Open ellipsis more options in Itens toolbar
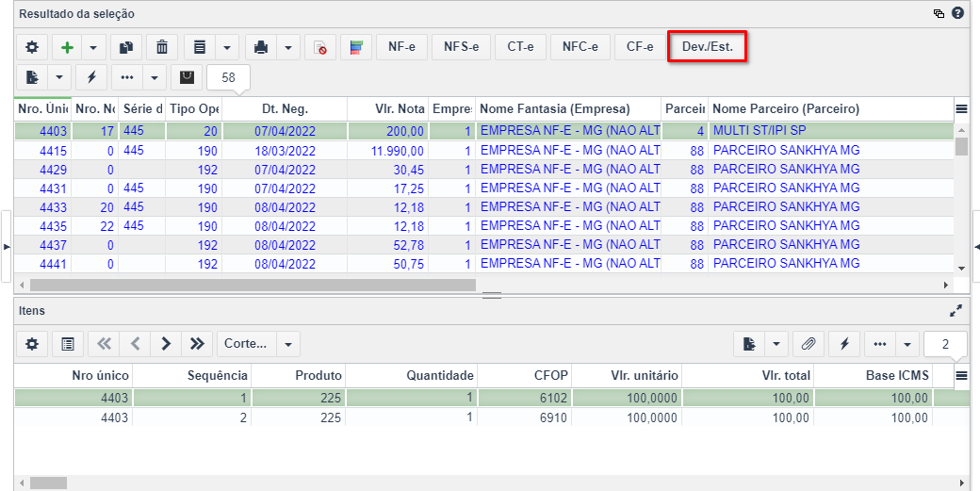Screen dimensions: 980x491 click(x=880, y=344)
